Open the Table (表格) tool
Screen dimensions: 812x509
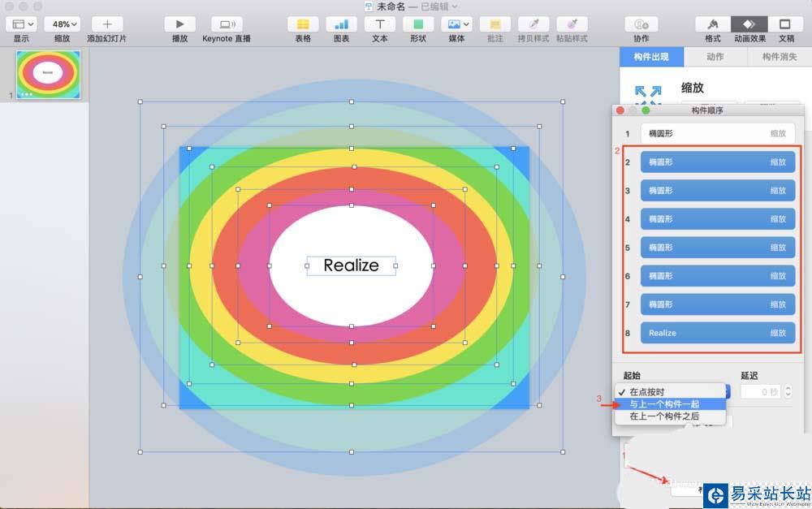302,24
